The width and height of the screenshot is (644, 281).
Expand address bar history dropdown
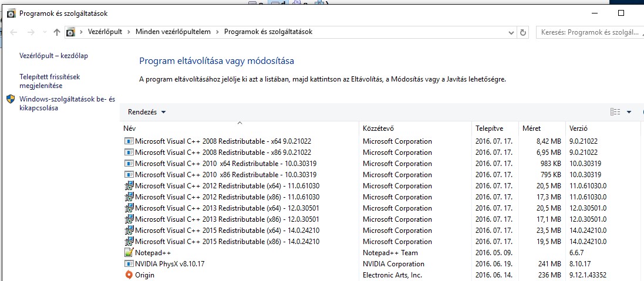pyautogui.click(x=511, y=32)
